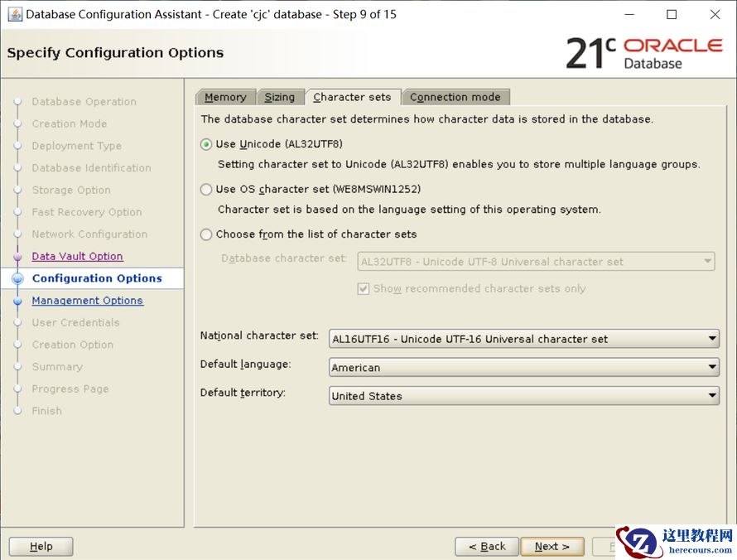Click the Creation Mode step label

tap(70, 123)
